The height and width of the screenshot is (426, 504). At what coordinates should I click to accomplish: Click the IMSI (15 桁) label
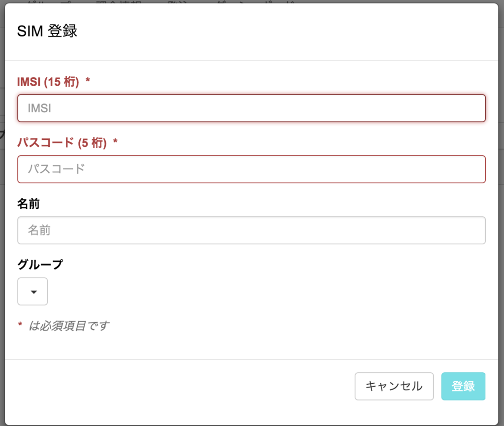(x=48, y=82)
